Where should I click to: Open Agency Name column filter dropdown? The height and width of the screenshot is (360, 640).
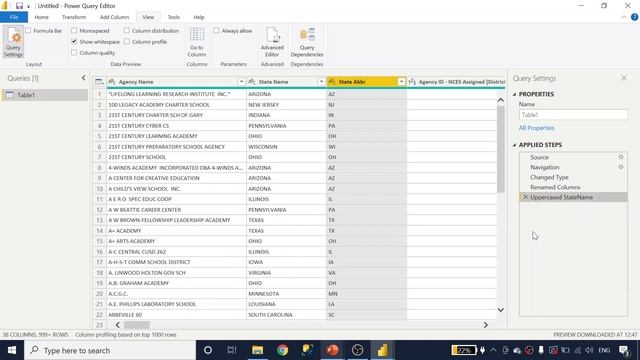click(x=241, y=82)
